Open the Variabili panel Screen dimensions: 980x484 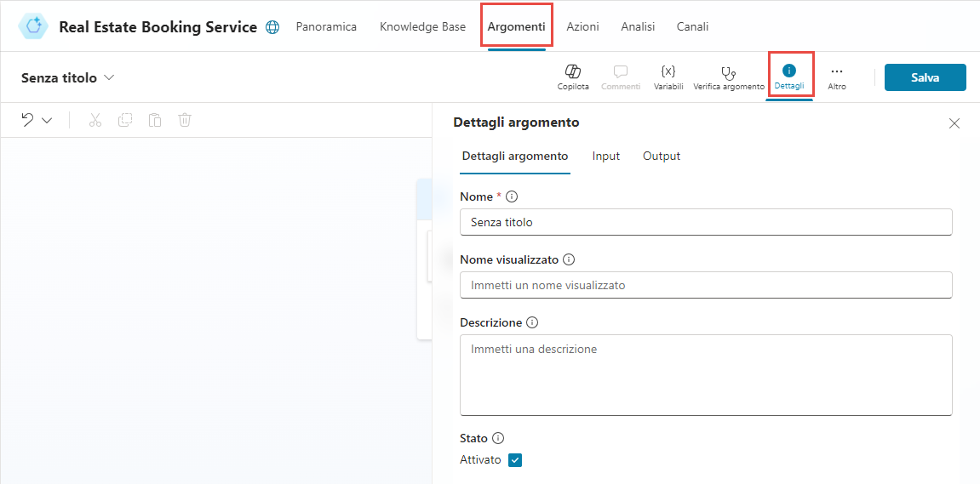click(668, 72)
